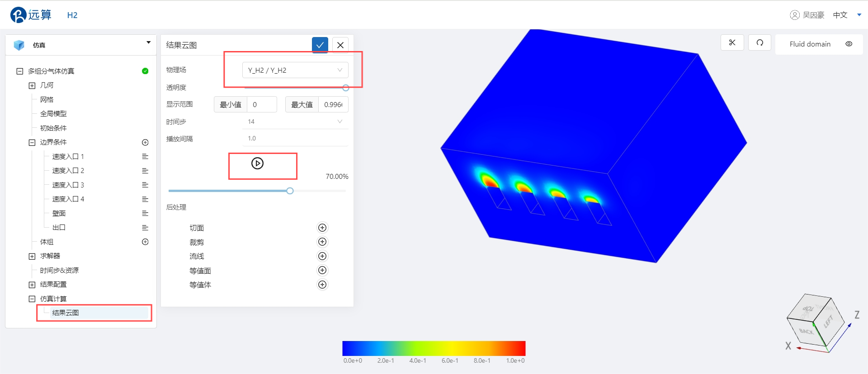The width and height of the screenshot is (868, 374).
Task: Adjust the 透明度 slider handle
Action: click(x=345, y=88)
